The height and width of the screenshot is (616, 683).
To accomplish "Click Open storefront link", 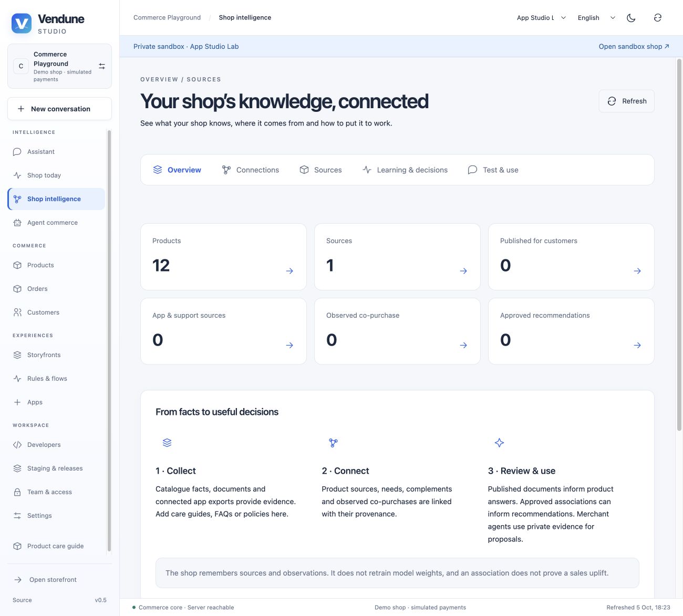I will point(59,580).
